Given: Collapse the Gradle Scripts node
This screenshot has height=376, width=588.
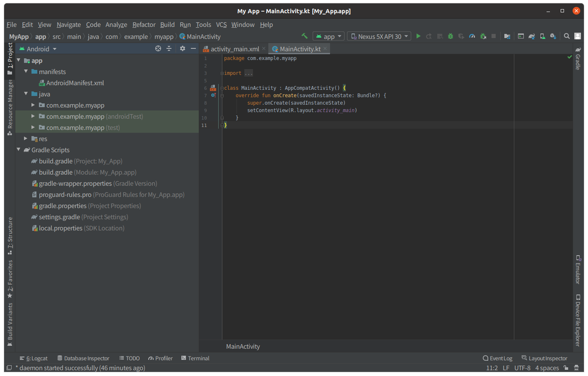Looking at the screenshot, I should [x=18, y=150].
